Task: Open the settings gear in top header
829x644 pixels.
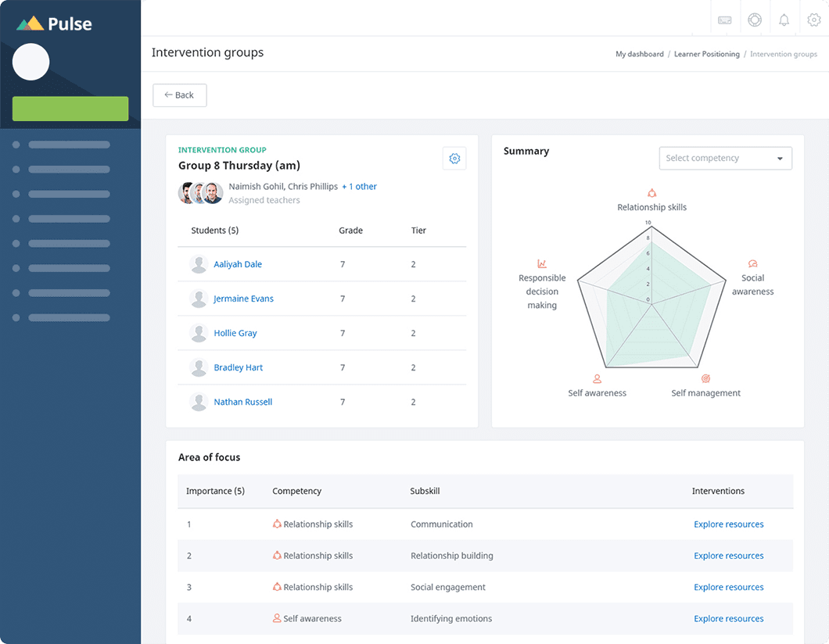Action: [x=814, y=20]
